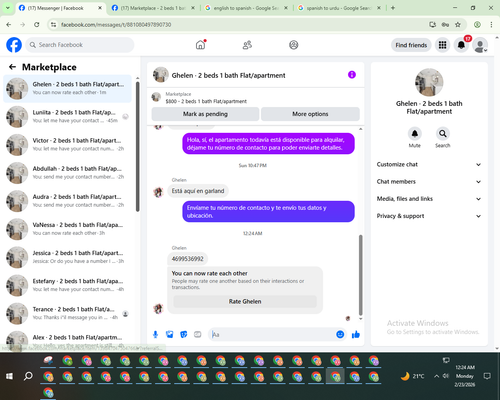Search in conversation magnifier icon
The image size is (500, 400).
coord(443,134)
